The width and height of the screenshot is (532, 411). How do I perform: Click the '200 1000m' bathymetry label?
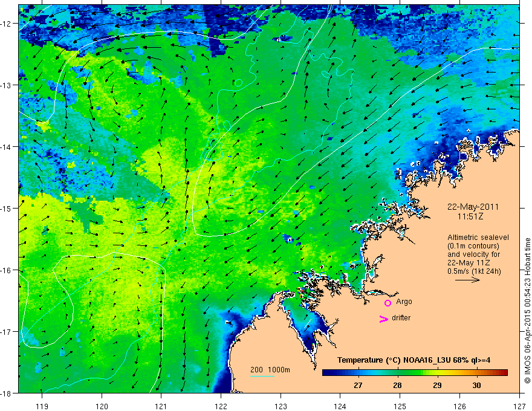pos(270,370)
